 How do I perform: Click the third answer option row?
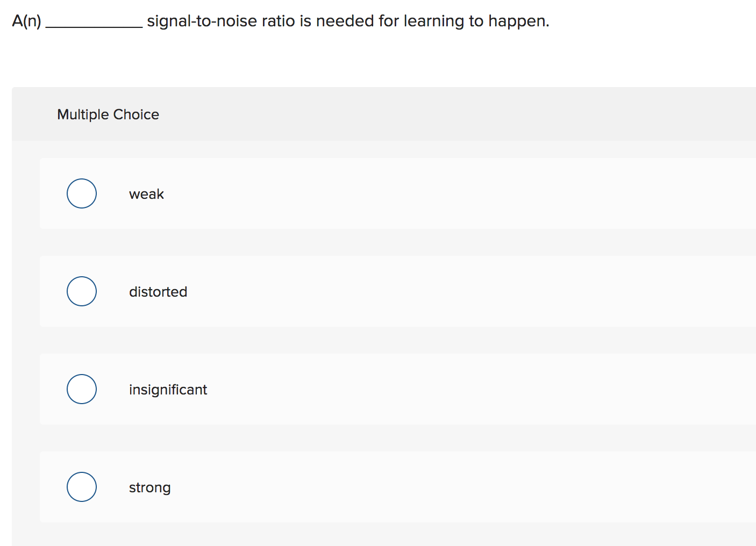376,389
